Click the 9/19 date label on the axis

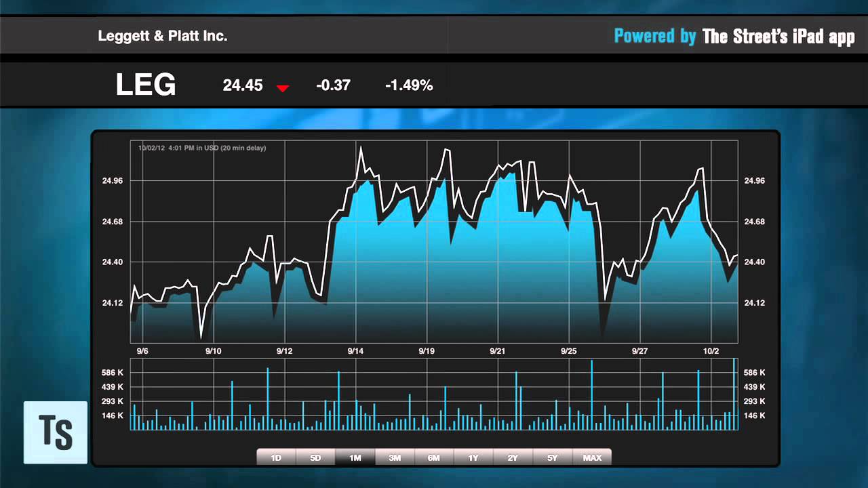click(427, 351)
